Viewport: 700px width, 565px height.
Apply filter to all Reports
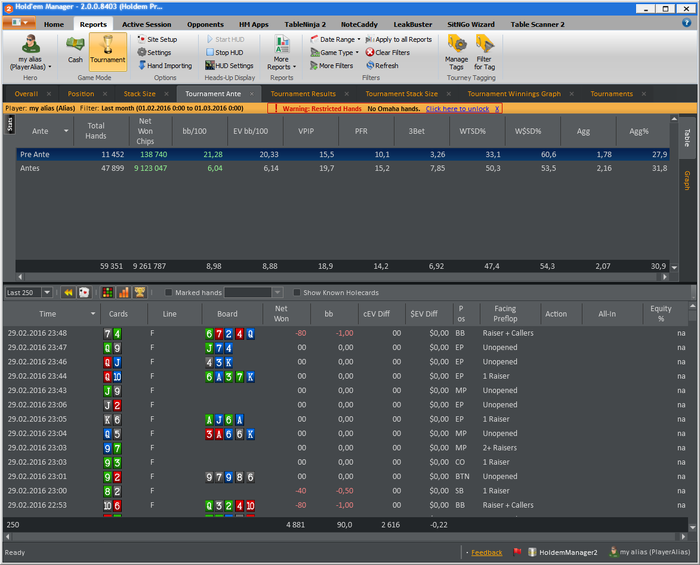(399, 39)
